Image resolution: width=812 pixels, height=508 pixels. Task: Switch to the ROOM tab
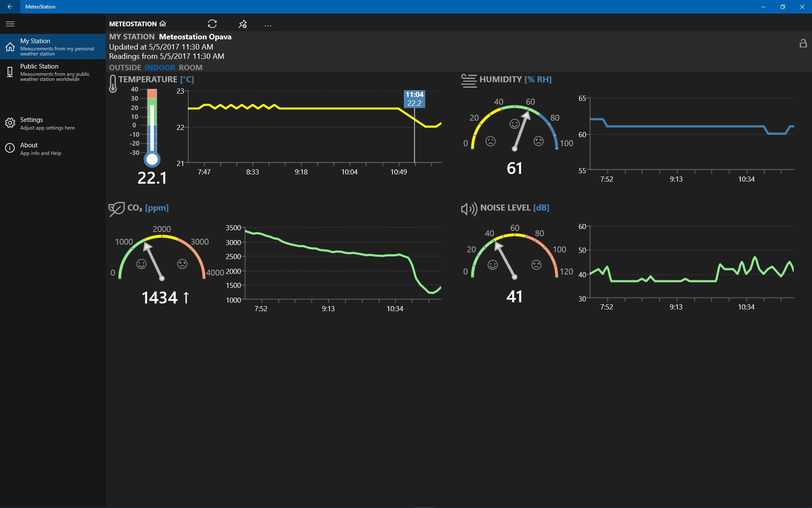(191, 67)
